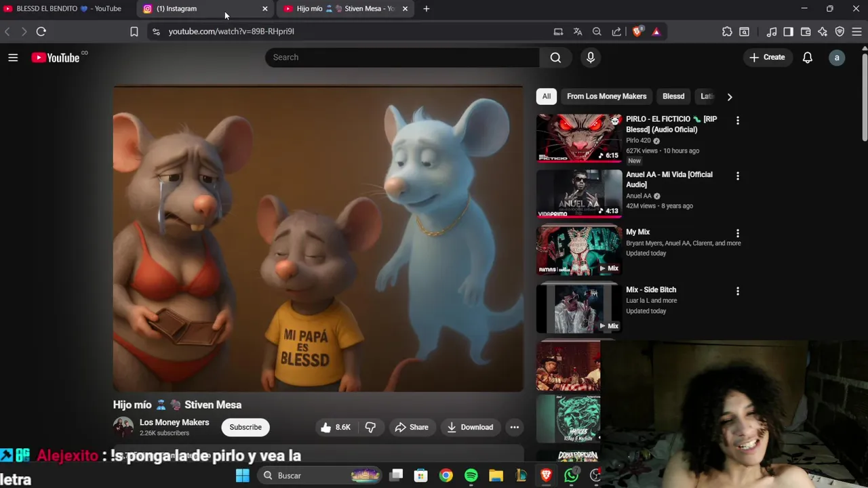Open Microsoft Store from the taskbar
Screen dimensions: 868x488
click(421, 475)
